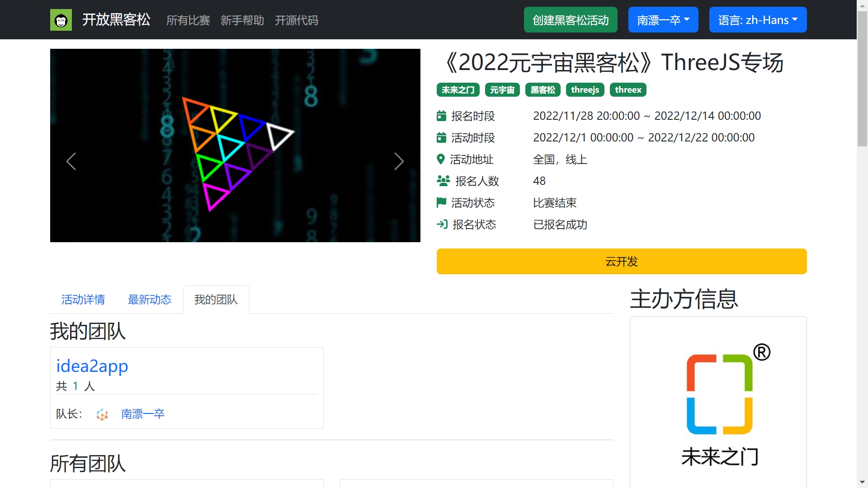This screenshot has height=488, width=868.
Task: Click the 比赛结束 status text
Action: 555,203
